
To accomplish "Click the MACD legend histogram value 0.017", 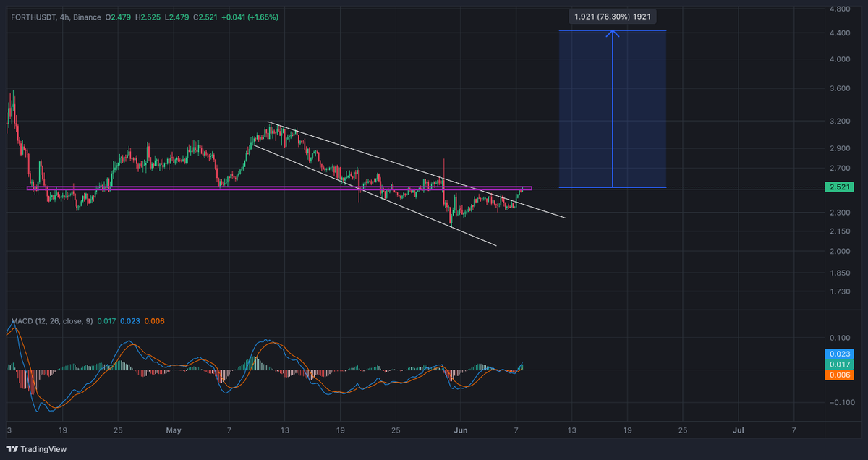I will click(107, 320).
